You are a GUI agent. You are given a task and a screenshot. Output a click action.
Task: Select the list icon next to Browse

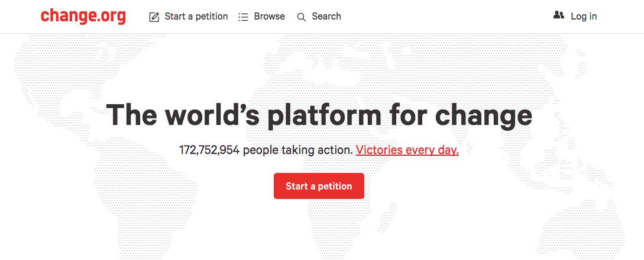(x=243, y=17)
